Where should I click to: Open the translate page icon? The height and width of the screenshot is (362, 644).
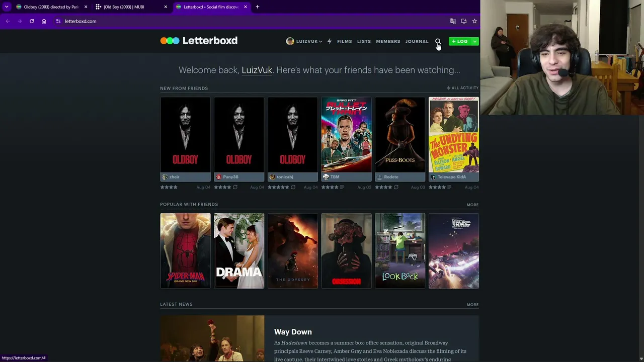[x=453, y=21]
